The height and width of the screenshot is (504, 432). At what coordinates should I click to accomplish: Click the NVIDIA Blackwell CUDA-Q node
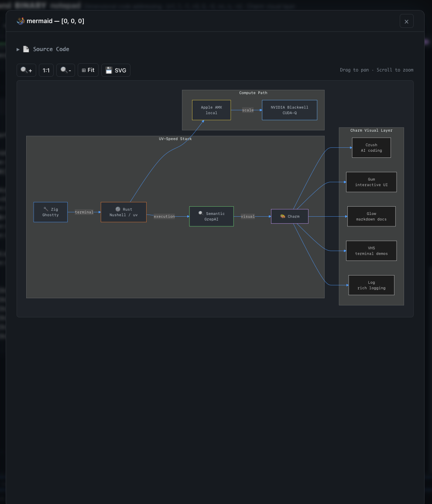coord(289,110)
